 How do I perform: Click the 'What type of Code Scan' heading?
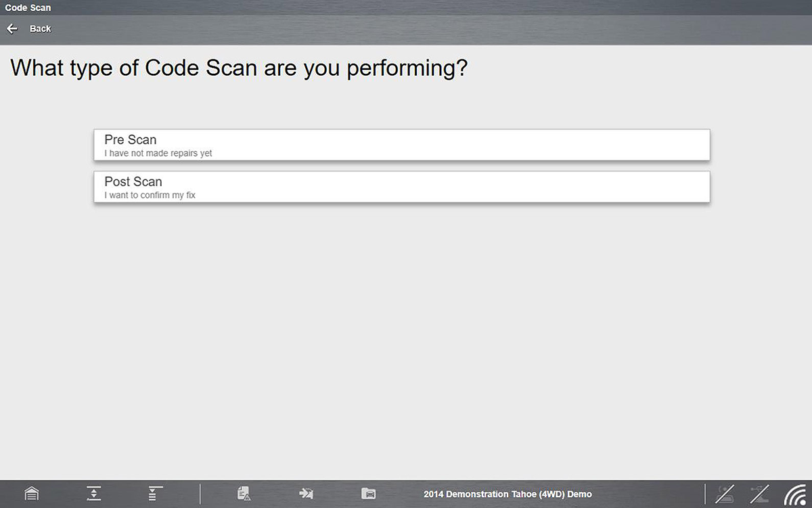point(238,68)
